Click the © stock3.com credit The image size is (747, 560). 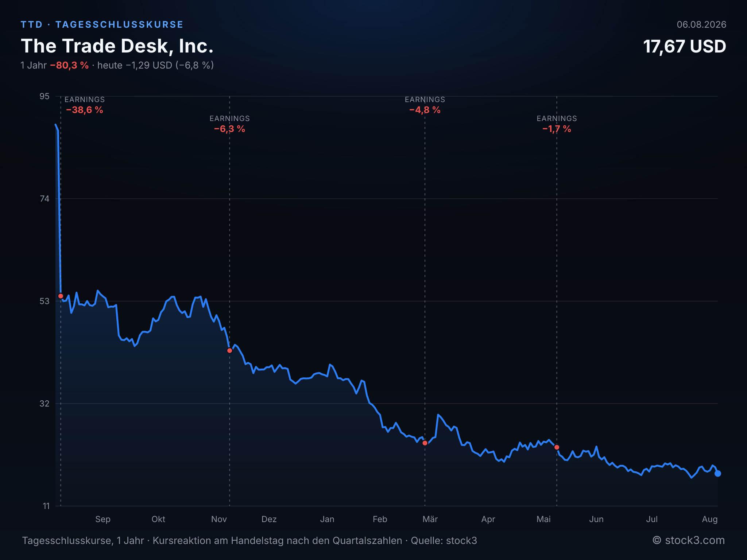point(689,540)
